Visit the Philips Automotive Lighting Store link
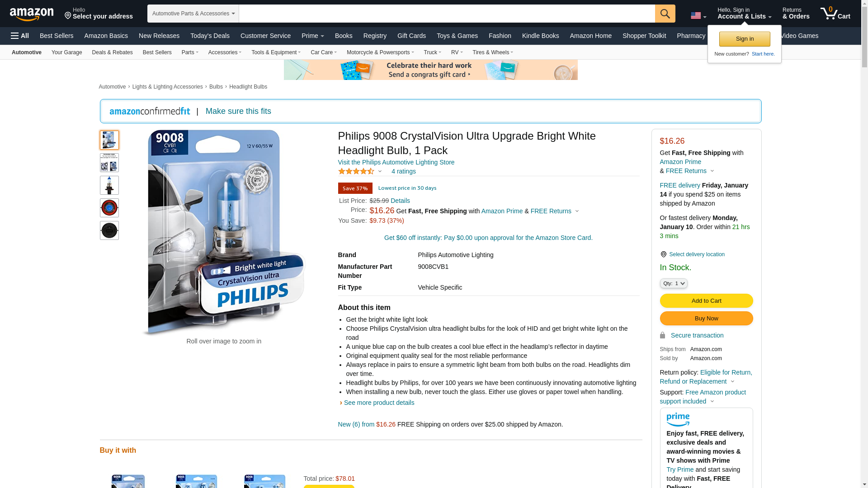Viewport: 868px width, 488px height. coord(396,162)
